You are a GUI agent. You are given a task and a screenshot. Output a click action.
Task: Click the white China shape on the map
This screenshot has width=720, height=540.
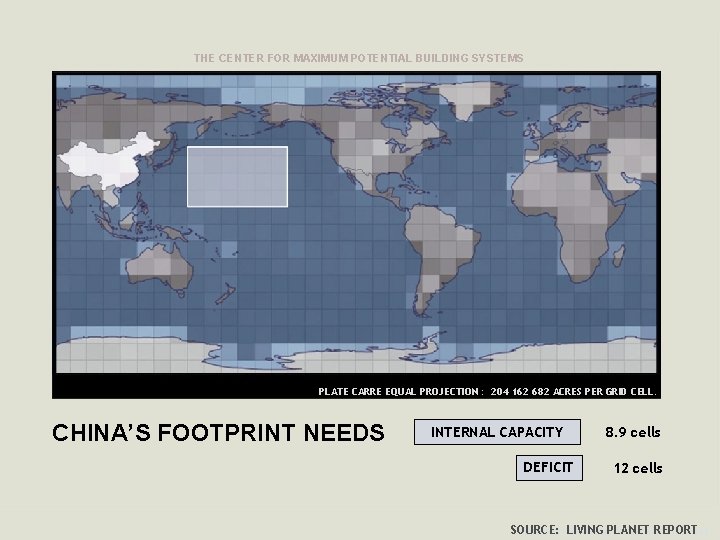click(108, 162)
